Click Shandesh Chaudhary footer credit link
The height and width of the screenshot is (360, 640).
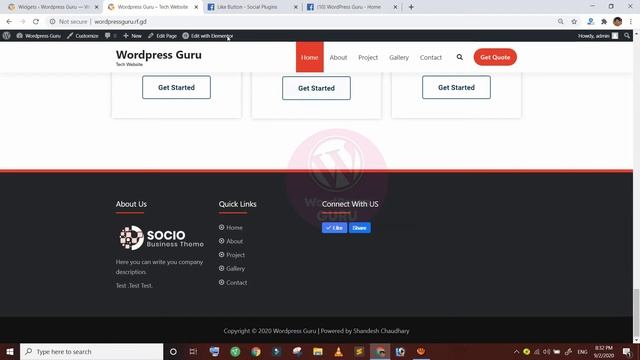381,331
